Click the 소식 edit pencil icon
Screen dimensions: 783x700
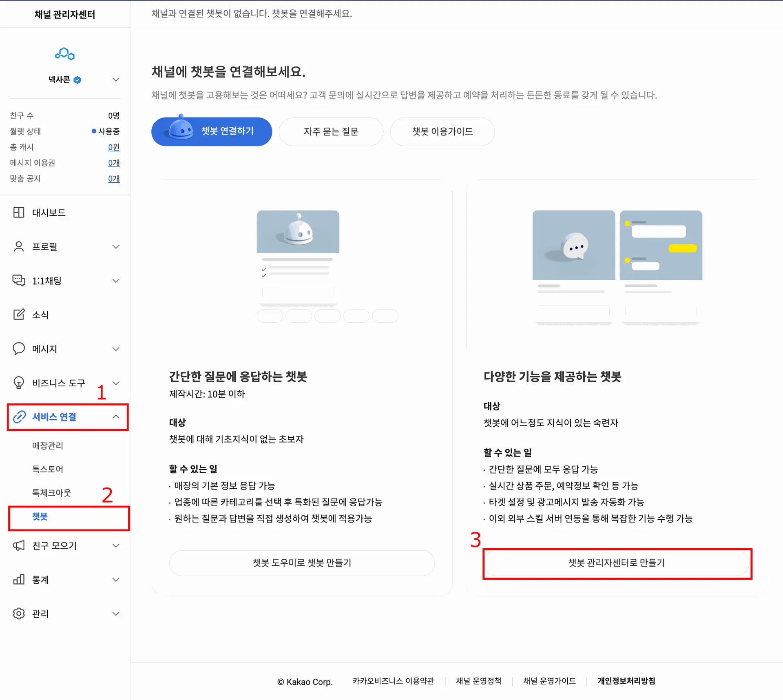click(x=19, y=315)
